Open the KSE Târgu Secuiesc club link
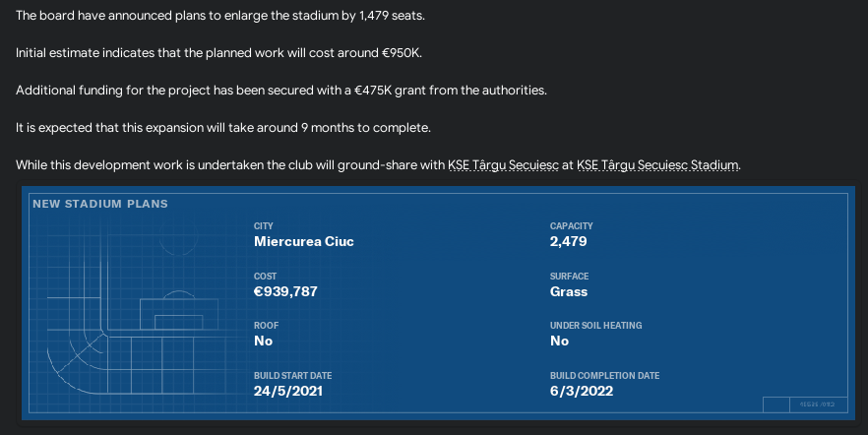 [x=503, y=165]
